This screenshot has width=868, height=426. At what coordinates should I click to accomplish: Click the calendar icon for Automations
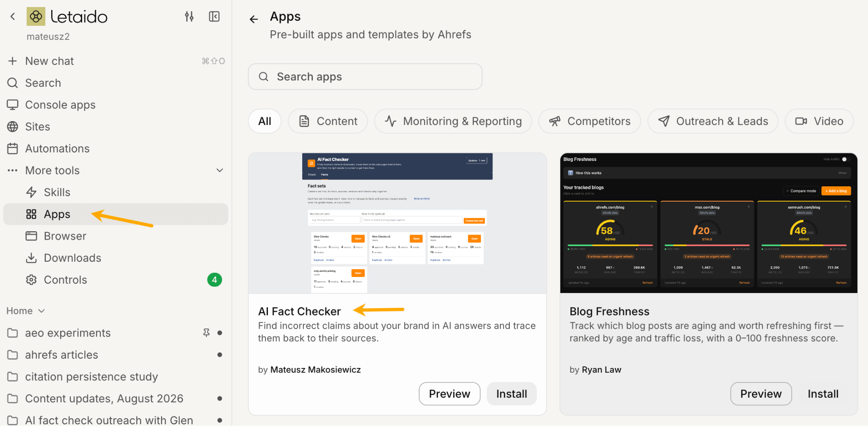(x=13, y=149)
